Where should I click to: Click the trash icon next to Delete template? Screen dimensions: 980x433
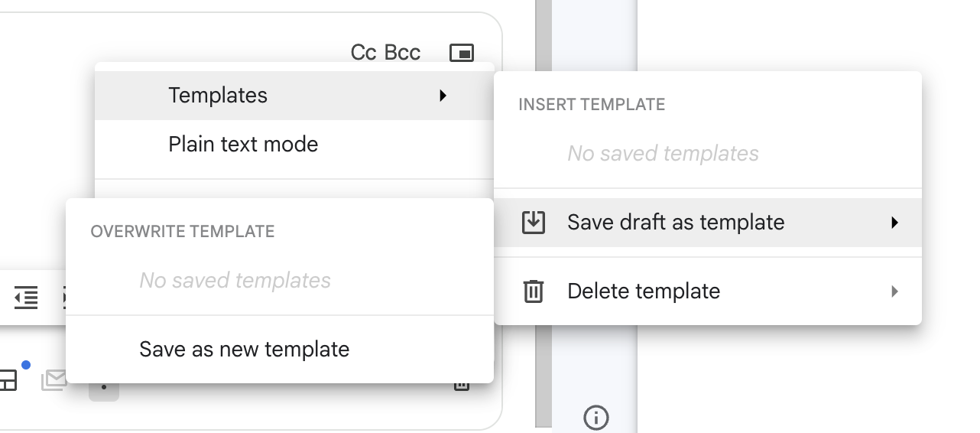pos(533,291)
